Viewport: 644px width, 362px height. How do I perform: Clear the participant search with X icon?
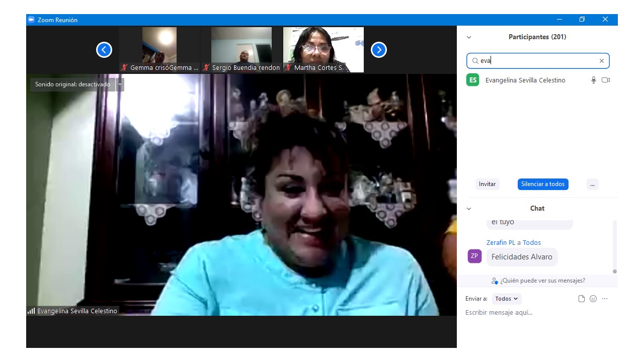(601, 61)
